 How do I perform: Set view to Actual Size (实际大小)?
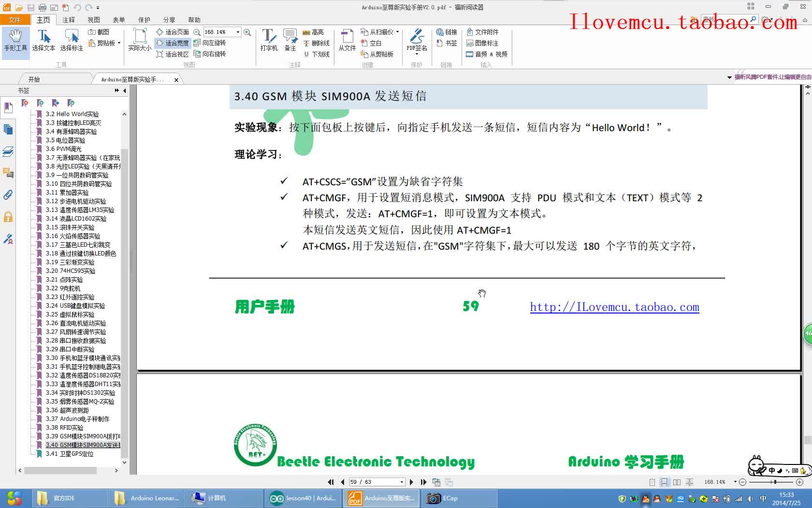(x=140, y=40)
